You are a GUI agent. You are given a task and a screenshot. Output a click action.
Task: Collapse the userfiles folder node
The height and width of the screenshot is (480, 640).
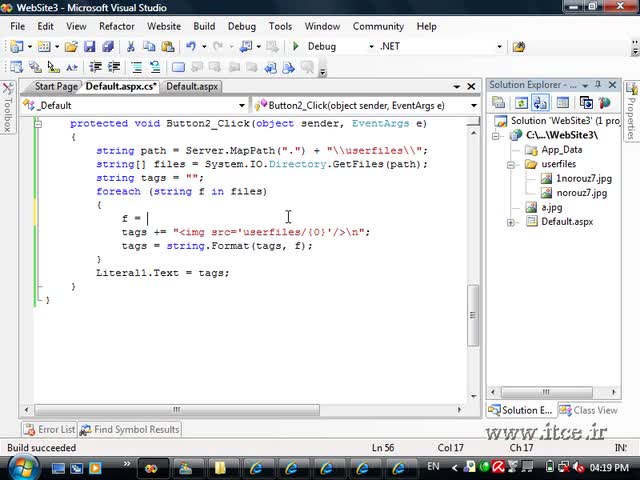pos(510,164)
